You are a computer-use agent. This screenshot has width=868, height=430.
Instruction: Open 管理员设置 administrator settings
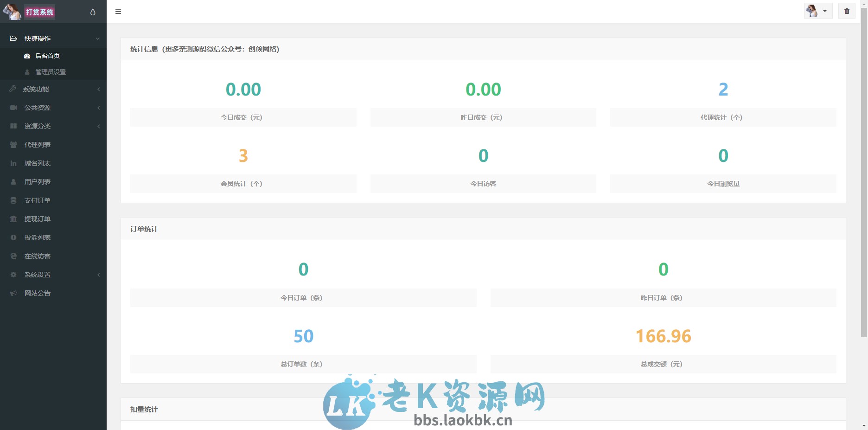click(x=49, y=72)
